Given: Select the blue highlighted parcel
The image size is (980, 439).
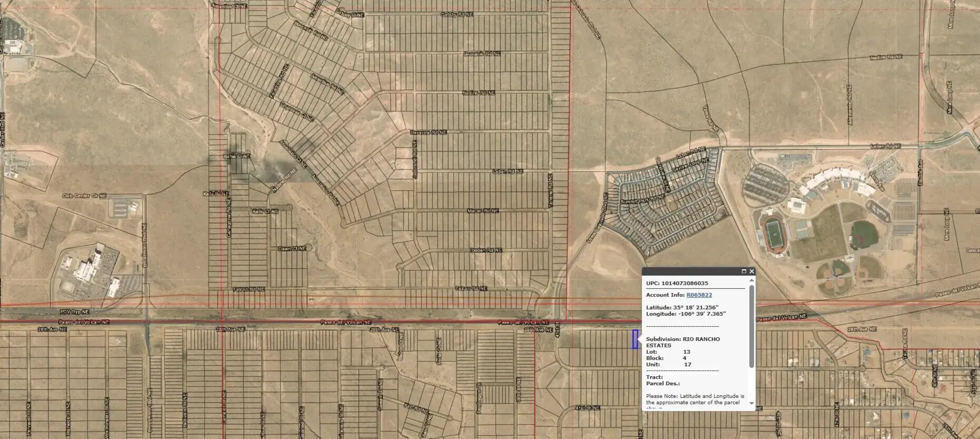Looking at the screenshot, I should pos(635,339).
